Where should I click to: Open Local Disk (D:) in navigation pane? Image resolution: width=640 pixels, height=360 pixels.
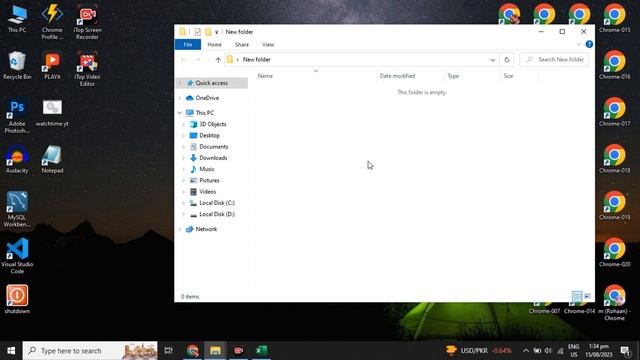click(217, 214)
